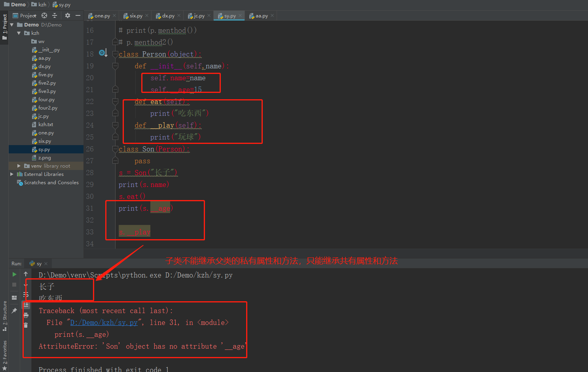588x372 pixels.
Task: Print the console output
Action: [x=26, y=315]
